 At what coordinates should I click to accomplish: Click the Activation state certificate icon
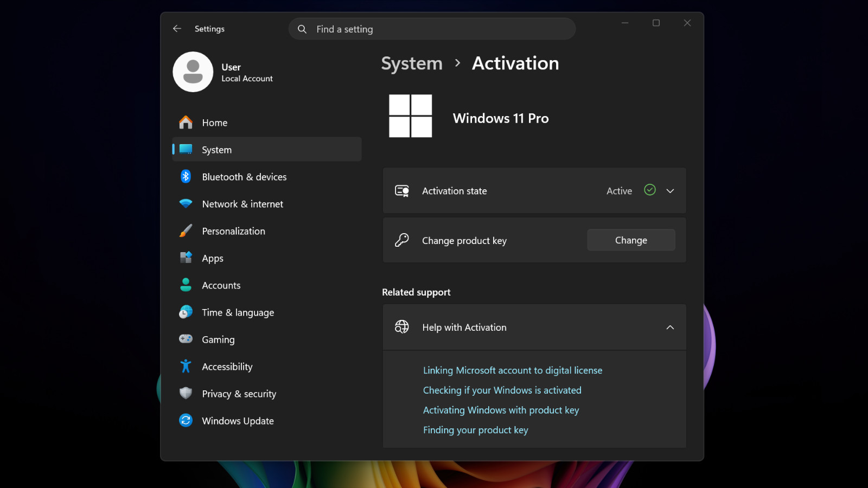(x=402, y=191)
